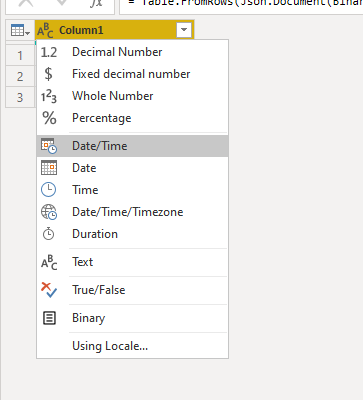Select Whole Number from the type list

132,96
